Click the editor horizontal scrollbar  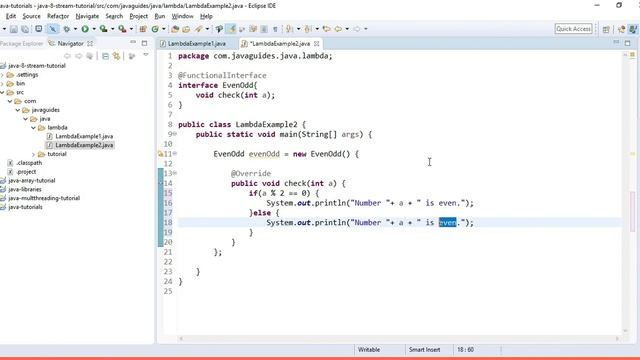[399, 338]
